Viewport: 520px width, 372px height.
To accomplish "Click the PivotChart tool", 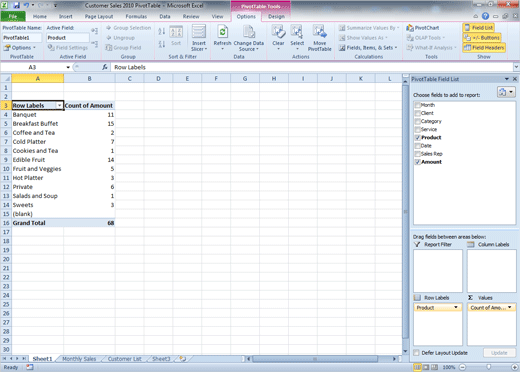I will [423, 28].
